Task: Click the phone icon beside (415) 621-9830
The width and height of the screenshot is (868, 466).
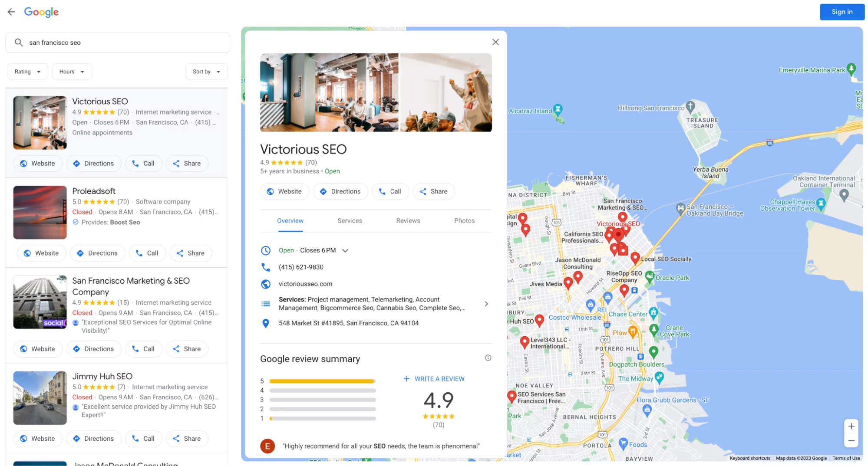Action: [266, 267]
